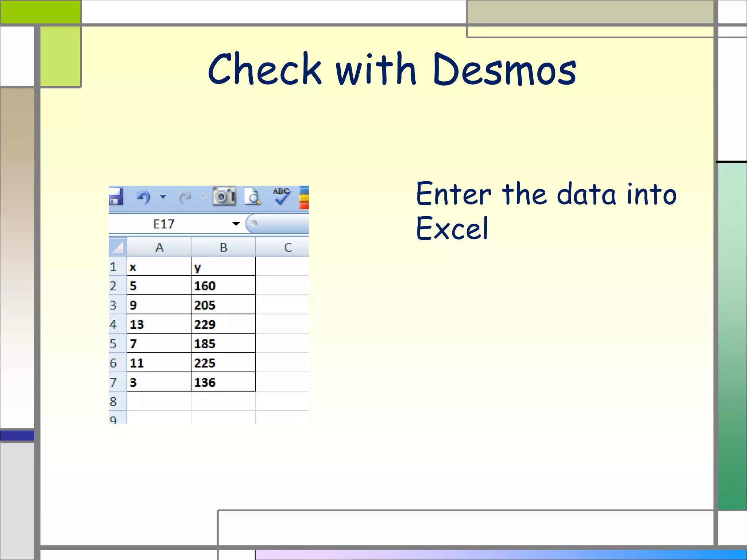Click the Redo arrow icon
This screenshot has height=560, width=747.
[x=185, y=198]
